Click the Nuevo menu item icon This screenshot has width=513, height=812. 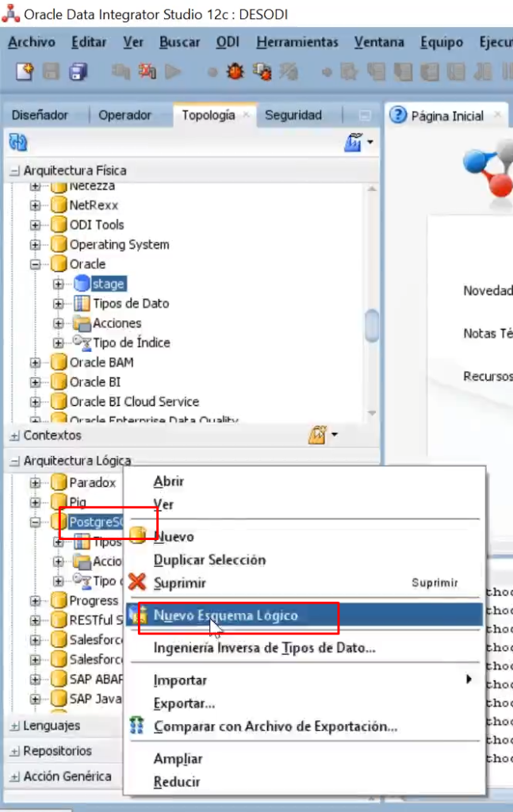138,535
